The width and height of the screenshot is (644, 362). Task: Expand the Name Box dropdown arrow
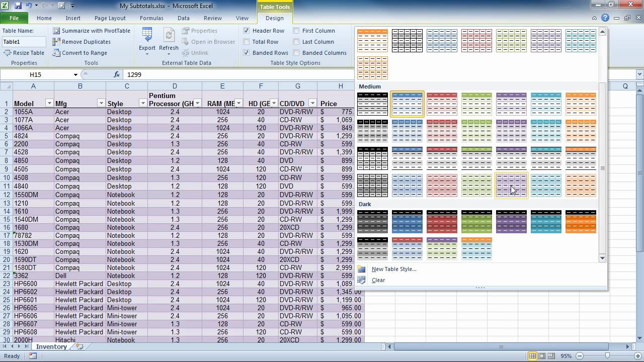tap(75, 74)
